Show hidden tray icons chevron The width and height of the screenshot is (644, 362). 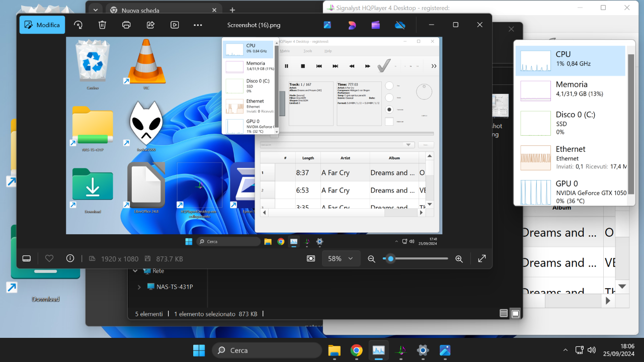tap(566, 350)
